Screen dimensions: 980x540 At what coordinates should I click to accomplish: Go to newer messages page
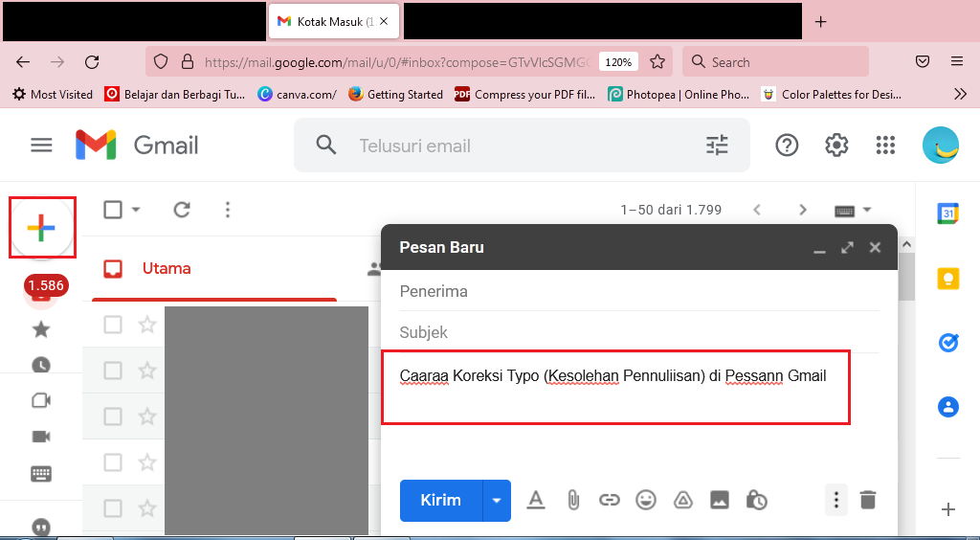point(757,210)
